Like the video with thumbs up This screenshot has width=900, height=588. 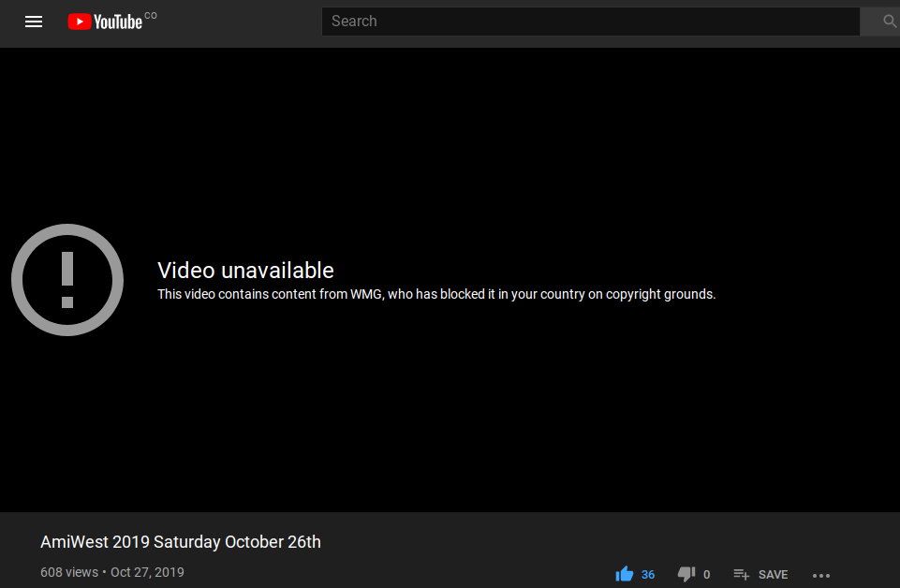tap(625, 574)
